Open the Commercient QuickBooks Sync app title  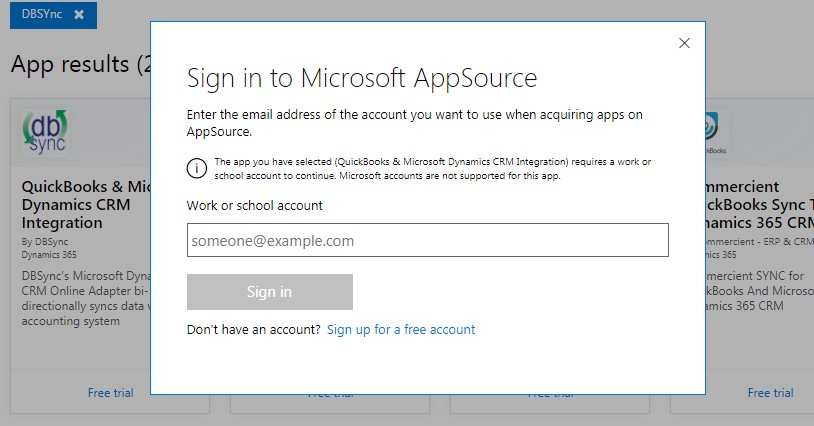pyautogui.click(x=760, y=204)
